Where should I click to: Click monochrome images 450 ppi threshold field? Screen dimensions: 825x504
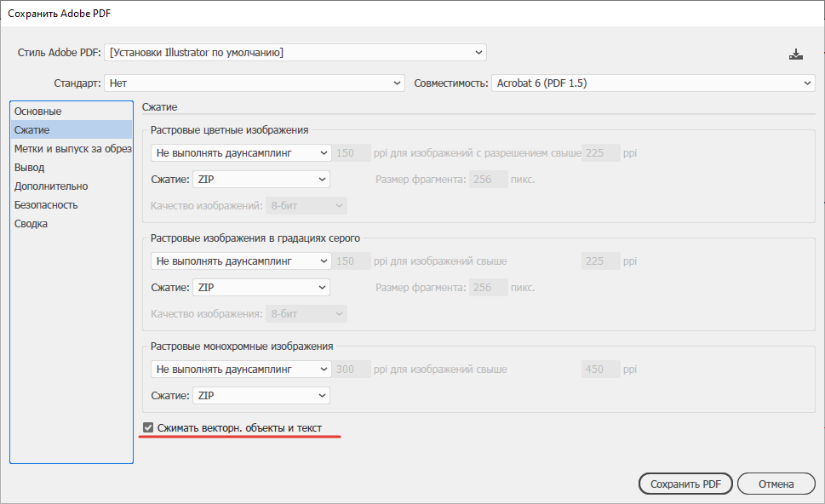[x=601, y=369]
